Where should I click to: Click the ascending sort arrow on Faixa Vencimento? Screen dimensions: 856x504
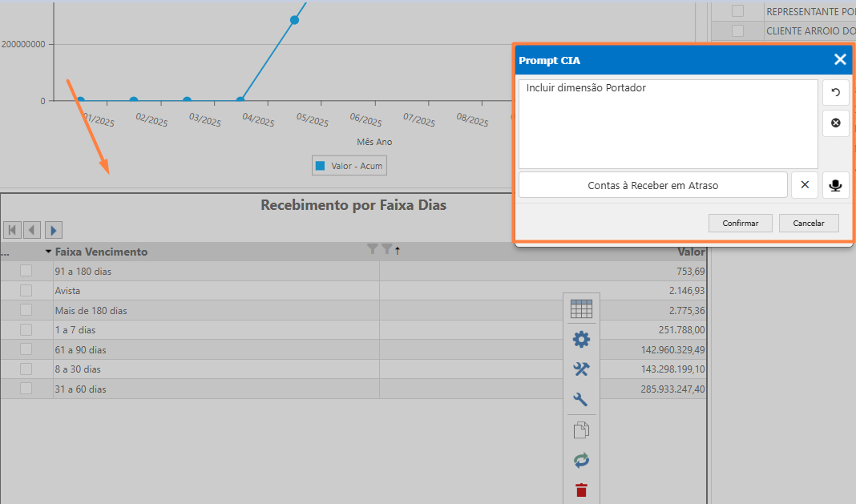click(x=398, y=250)
